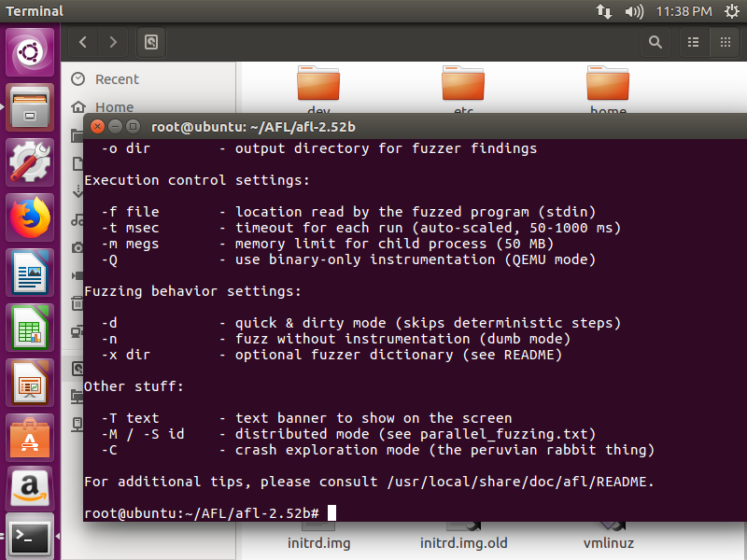Open the 11:38 PM clock menu
The image size is (747, 560).
click(x=684, y=11)
